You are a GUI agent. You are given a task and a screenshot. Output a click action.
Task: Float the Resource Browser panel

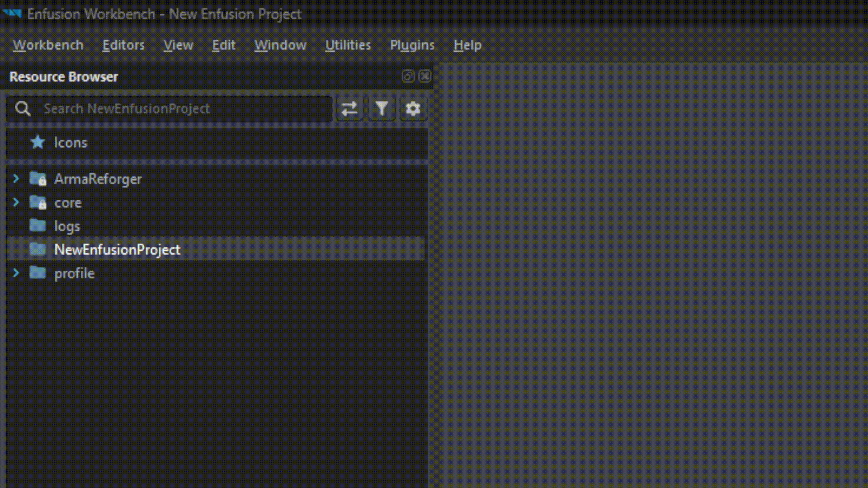click(x=408, y=76)
